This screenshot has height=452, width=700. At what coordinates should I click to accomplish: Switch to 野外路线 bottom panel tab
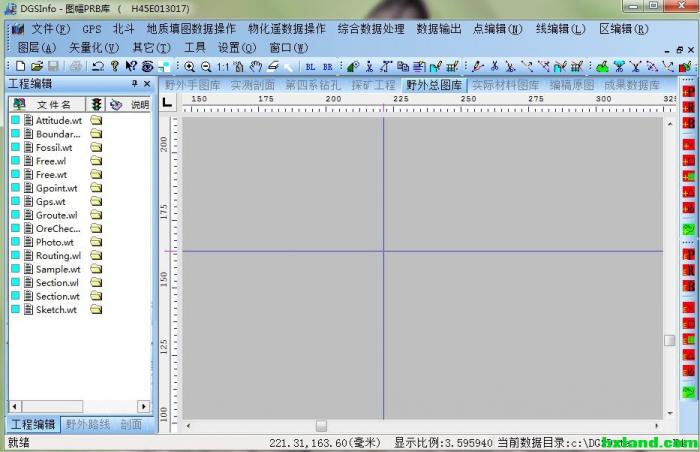pyautogui.click(x=89, y=424)
